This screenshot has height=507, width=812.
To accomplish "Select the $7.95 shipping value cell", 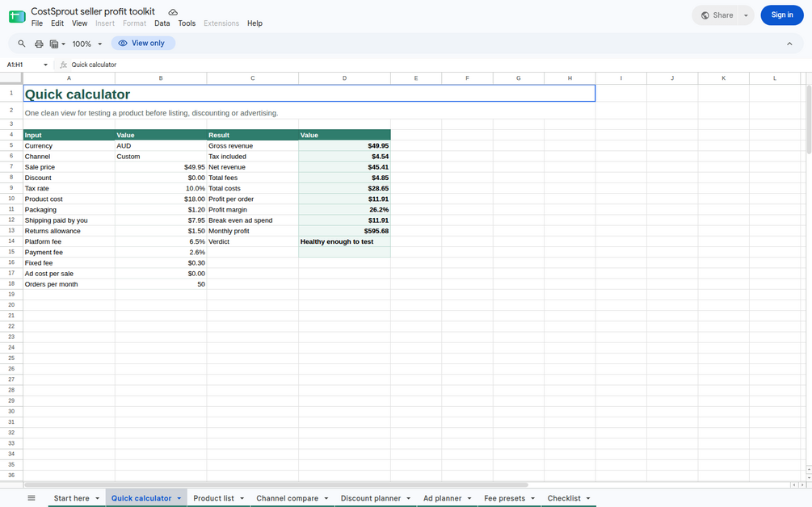I will (161, 220).
